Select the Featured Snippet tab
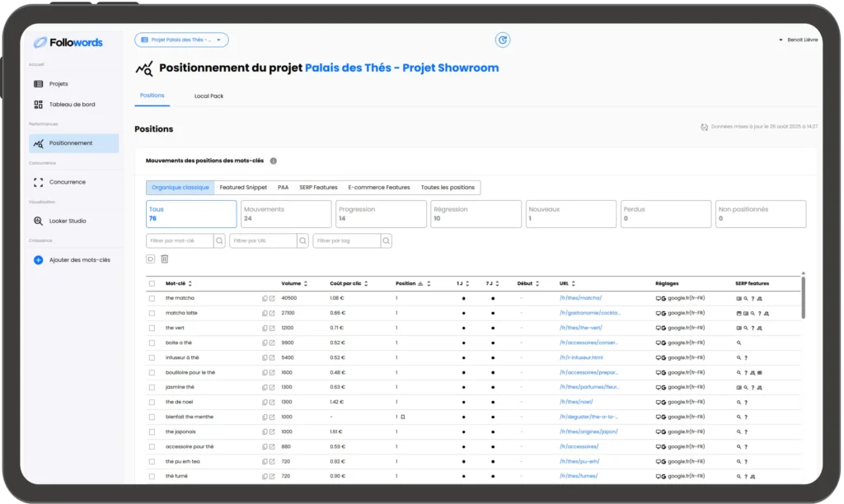 coord(243,188)
